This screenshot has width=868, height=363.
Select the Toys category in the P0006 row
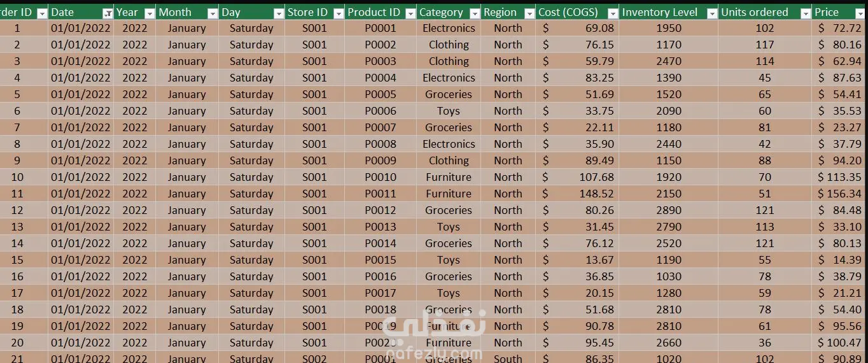[449, 111]
